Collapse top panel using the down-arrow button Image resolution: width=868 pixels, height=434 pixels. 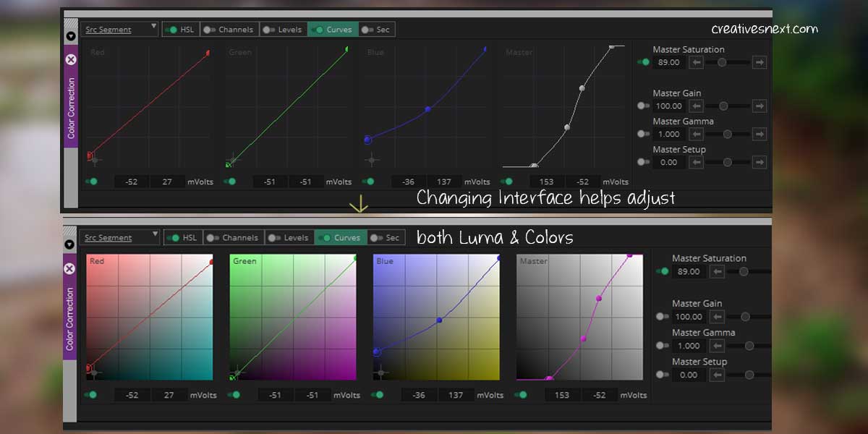click(x=71, y=35)
